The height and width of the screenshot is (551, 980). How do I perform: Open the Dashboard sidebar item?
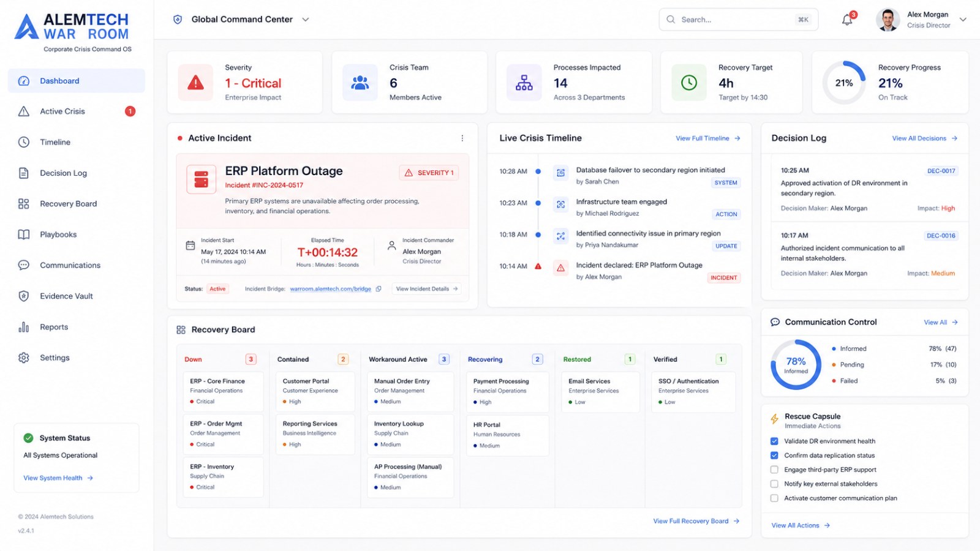pyautogui.click(x=77, y=81)
